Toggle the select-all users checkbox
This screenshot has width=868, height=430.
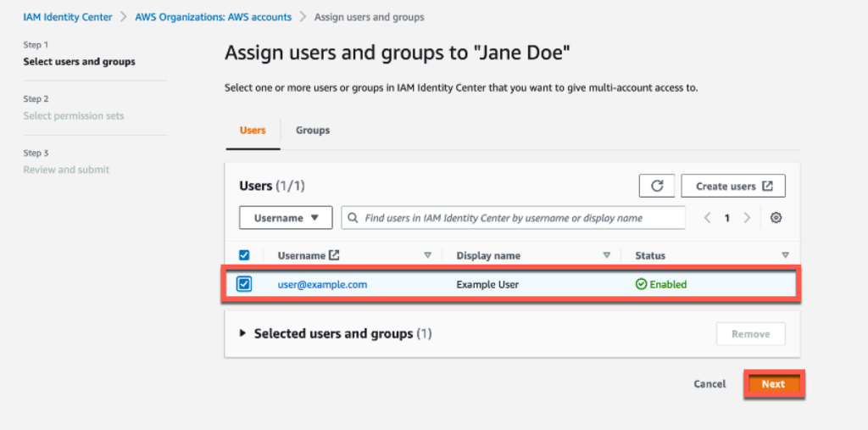(243, 255)
